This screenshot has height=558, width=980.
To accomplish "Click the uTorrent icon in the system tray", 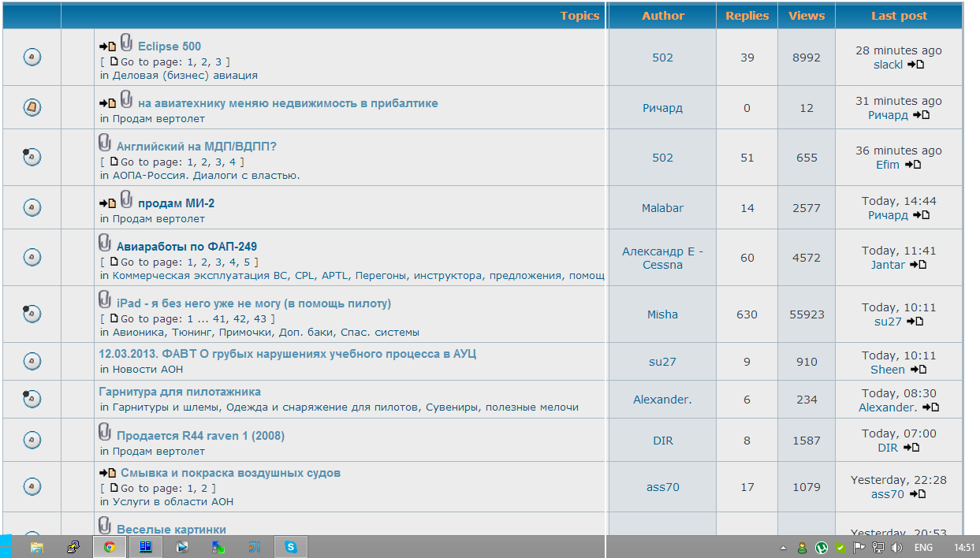I will (822, 548).
